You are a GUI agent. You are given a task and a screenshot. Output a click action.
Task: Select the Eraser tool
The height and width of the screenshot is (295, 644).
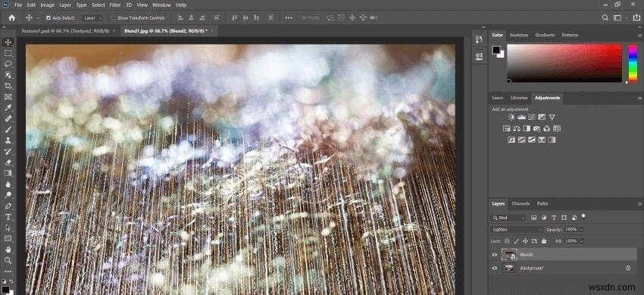pos(8,162)
